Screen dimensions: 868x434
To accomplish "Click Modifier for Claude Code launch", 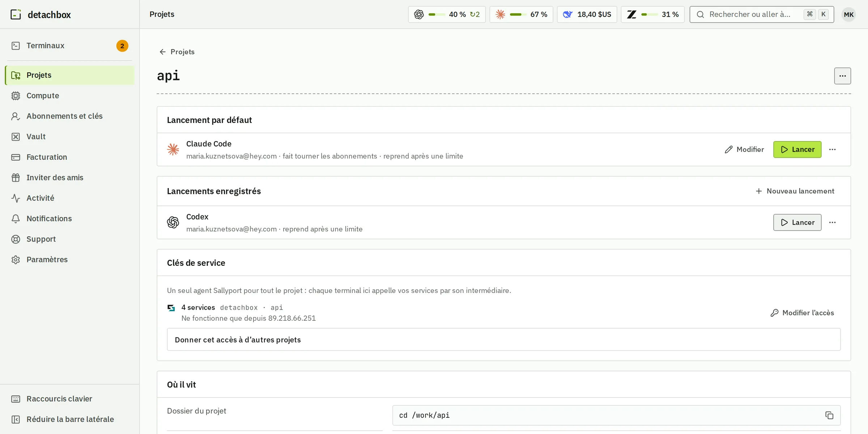I will [744, 150].
